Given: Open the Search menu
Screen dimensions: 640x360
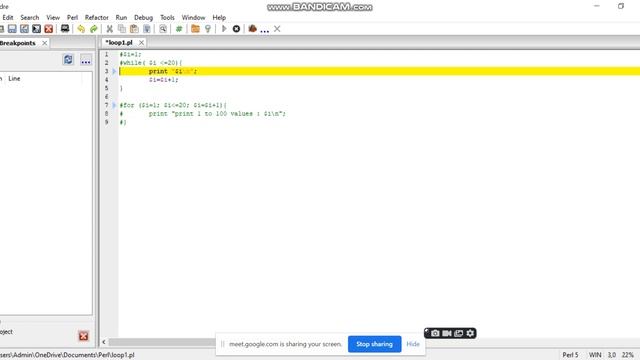Looking at the screenshot, I should (x=30, y=18).
